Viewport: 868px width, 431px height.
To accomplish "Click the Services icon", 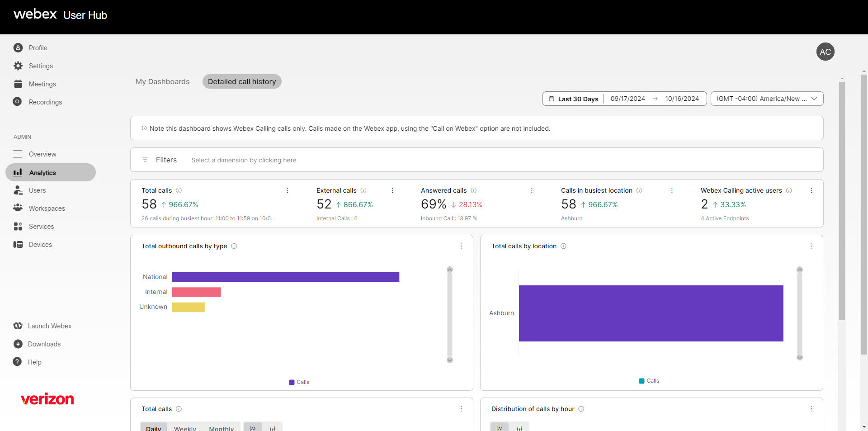I will click(18, 226).
